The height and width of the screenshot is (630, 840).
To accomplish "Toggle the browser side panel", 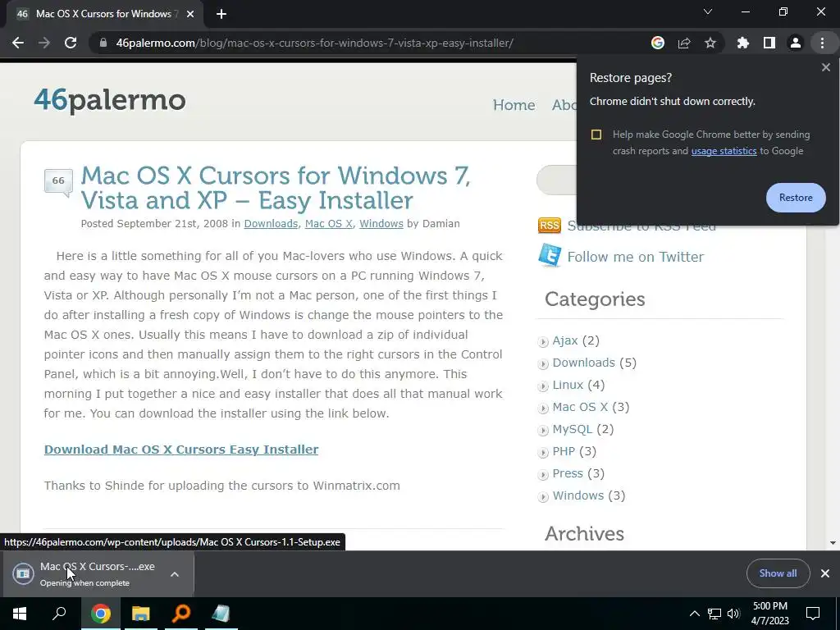I will pyautogui.click(x=769, y=43).
